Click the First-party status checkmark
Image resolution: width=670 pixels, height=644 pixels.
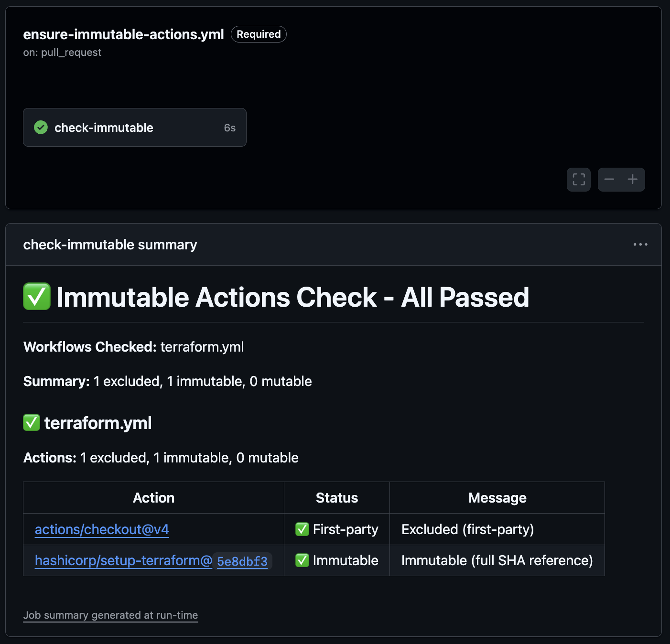tap(302, 529)
